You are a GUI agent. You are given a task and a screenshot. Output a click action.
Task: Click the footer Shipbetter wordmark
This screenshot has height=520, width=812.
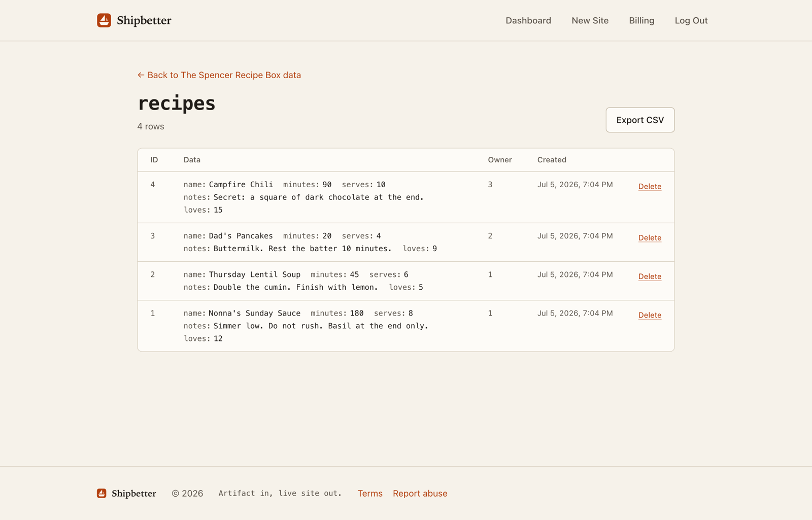coord(134,493)
